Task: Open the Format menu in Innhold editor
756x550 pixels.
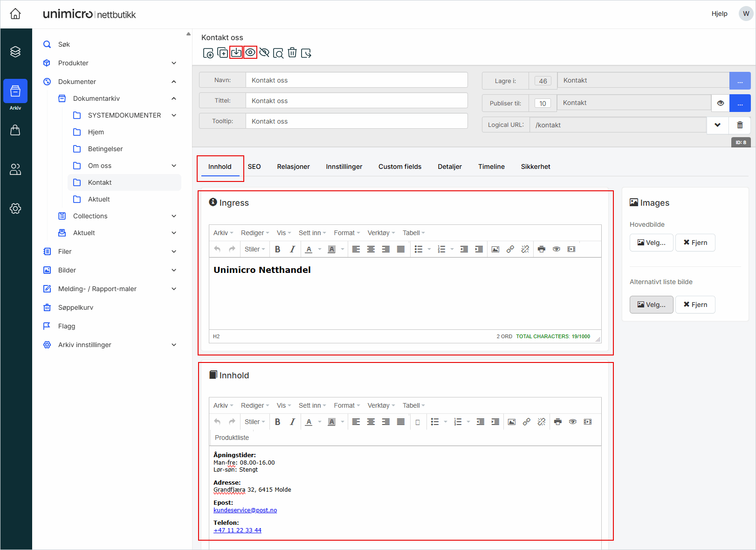Action: point(346,405)
